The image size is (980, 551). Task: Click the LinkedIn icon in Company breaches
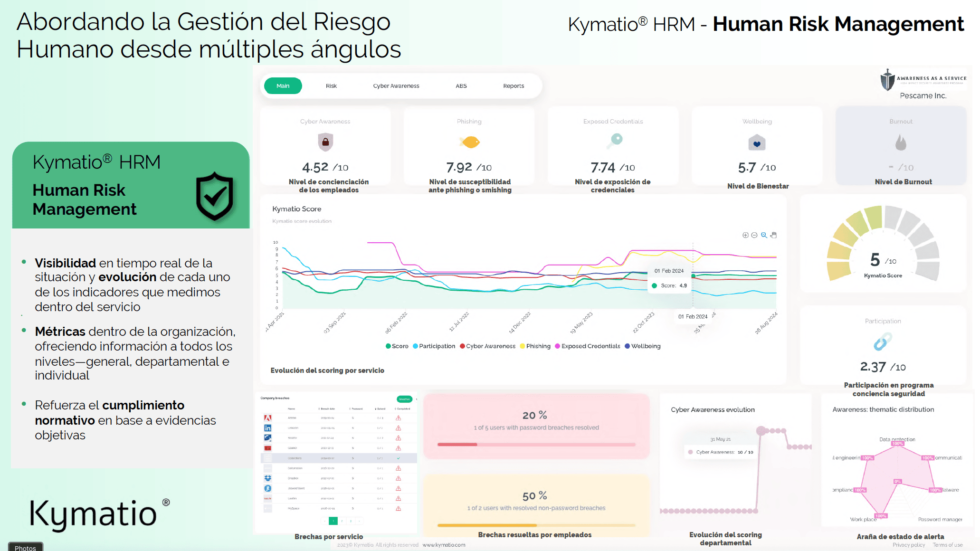268,428
